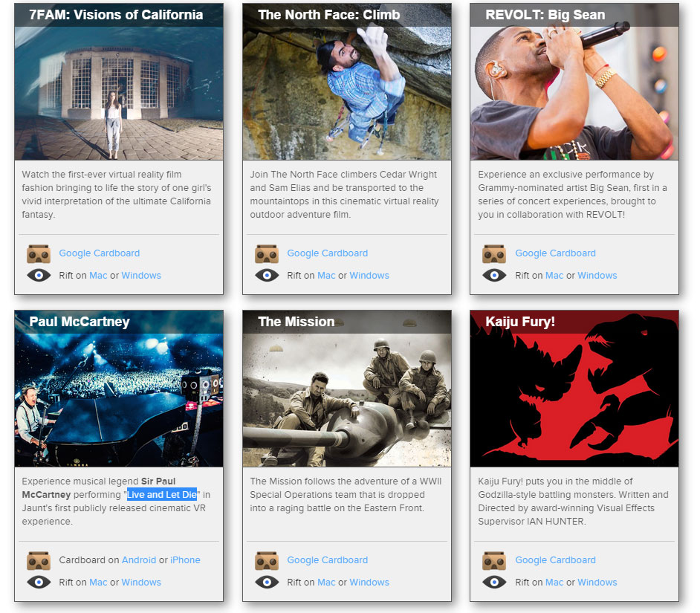Click the 'REVOLT: Big Sean' title
The image size is (700, 613).
(x=545, y=15)
